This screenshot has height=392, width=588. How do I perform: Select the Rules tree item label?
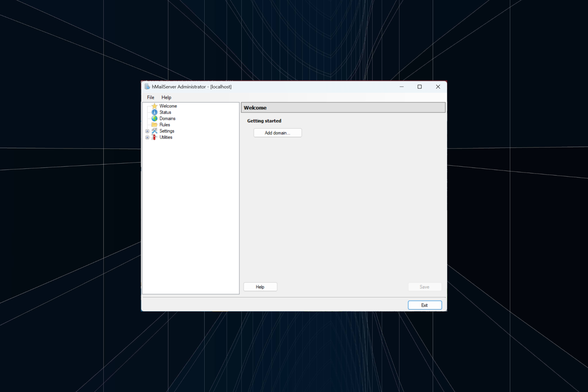[164, 125]
